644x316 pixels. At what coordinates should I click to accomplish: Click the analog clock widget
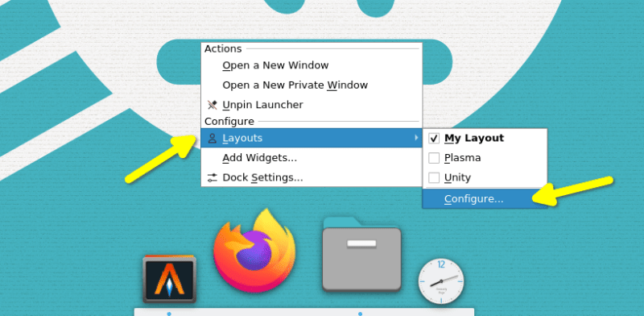441,281
